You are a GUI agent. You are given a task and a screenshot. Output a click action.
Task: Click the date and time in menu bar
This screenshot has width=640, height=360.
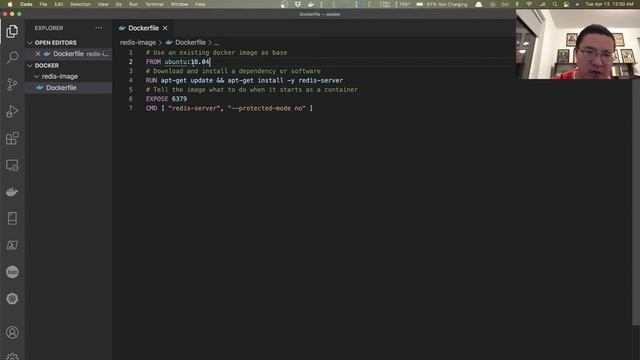(x=609, y=4)
